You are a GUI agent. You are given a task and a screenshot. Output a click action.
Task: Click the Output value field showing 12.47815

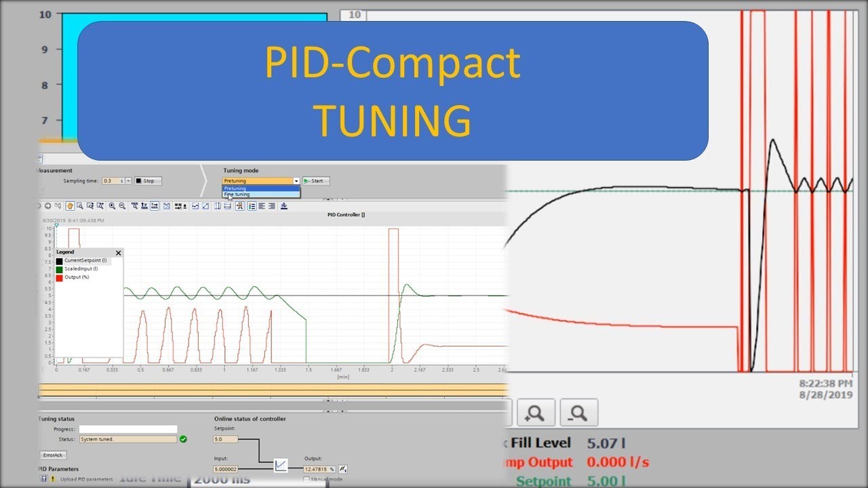pos(320,468)
